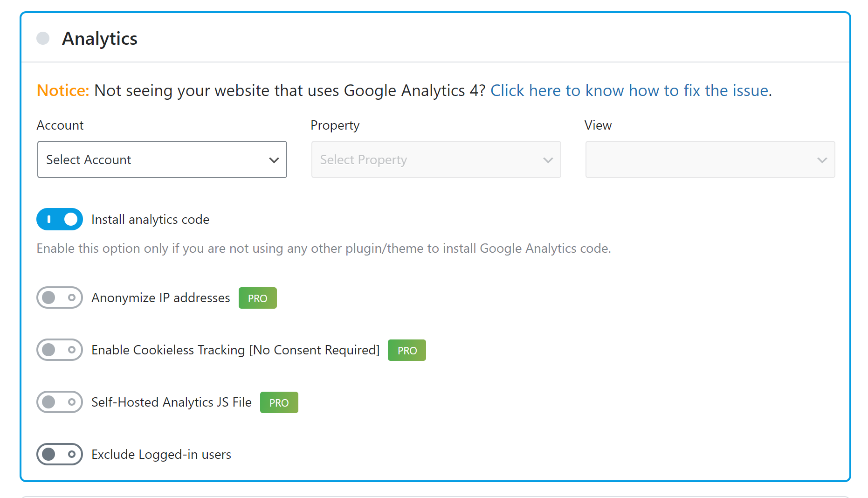Enable the Cookieless Tracking switch
This screenshot has width=868, height=498.
pyautogui.click(x=60, y=350)
